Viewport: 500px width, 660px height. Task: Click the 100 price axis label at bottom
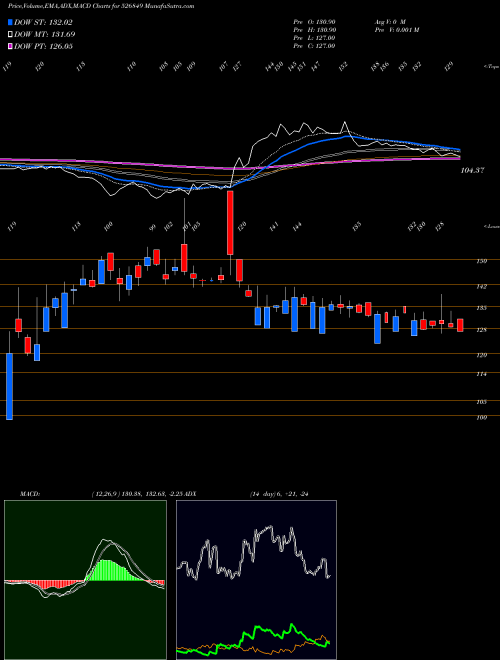click(482, 418)
